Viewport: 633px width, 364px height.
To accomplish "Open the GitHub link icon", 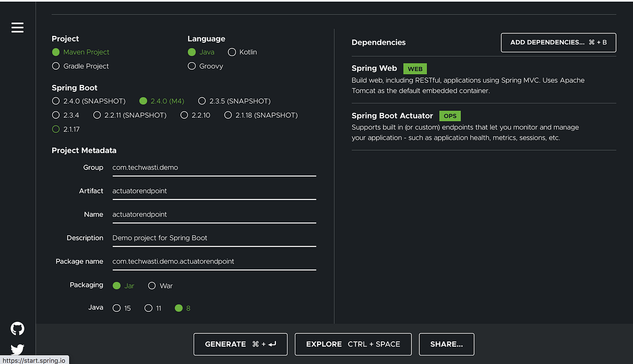I will [x=17, y=329].
